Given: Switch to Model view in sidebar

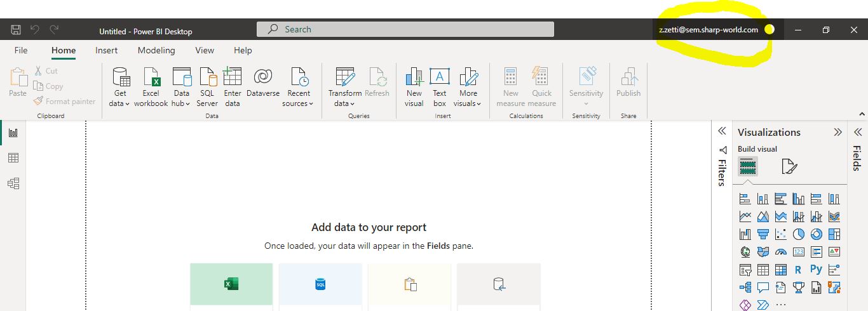Looking at the screenshot, I should (x=13, y=183).
